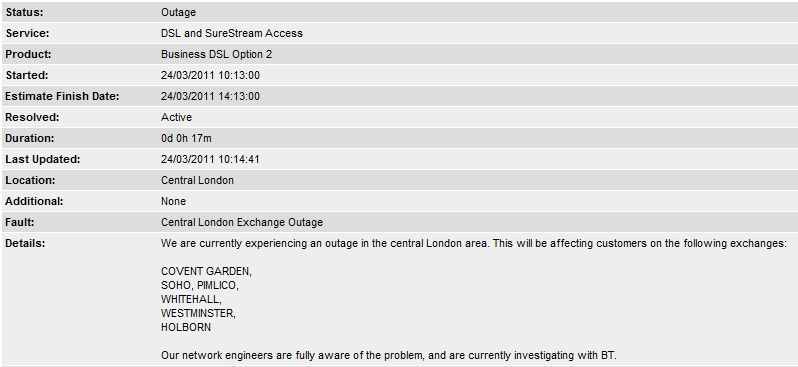Click the Additional value None
This screenshot has width=798, height=367.
[174, 202]
